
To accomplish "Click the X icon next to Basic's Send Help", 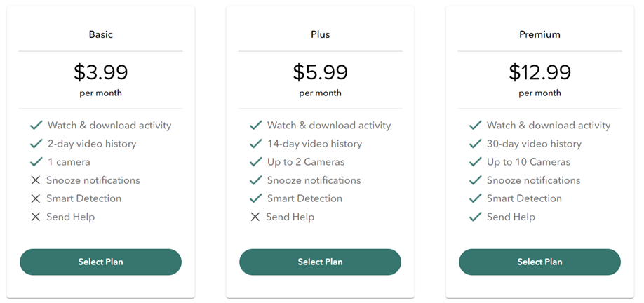I will [x=36, y=217].
